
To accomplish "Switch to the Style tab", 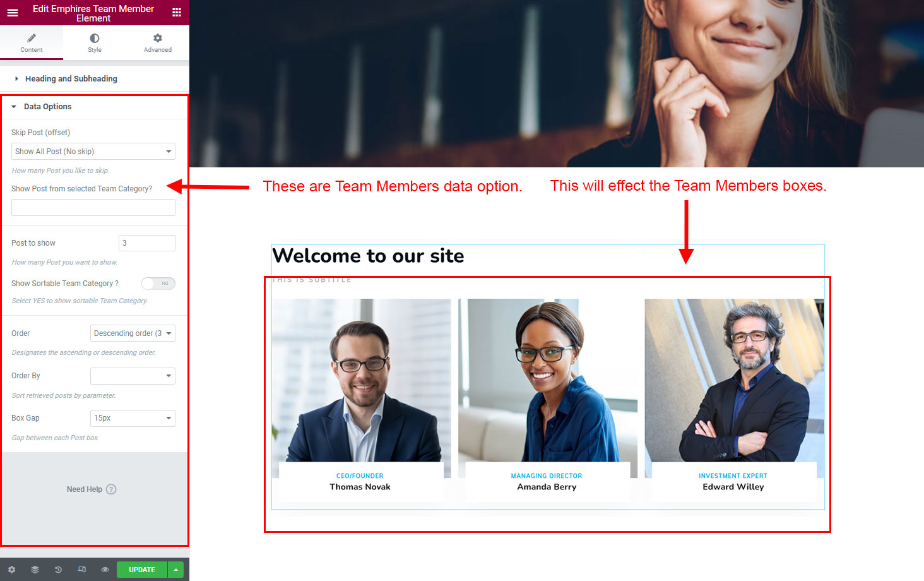I will pos(95,43).
